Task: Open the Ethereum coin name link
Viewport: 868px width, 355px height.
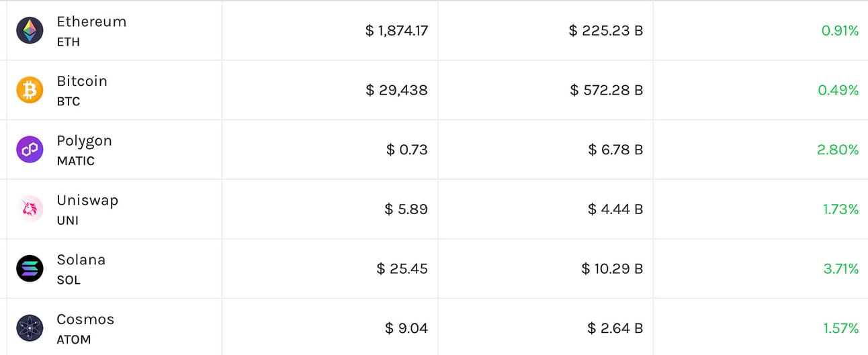Action: pos(91,21)
